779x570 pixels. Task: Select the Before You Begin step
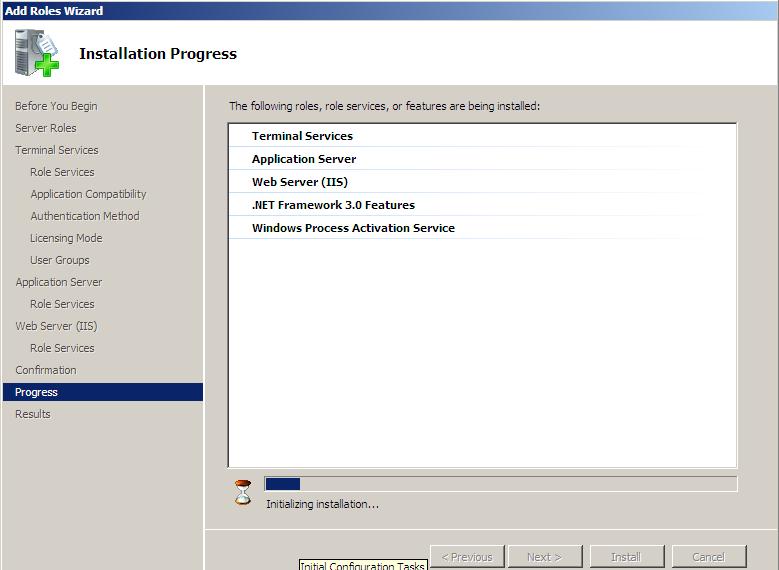click(56, 106)
